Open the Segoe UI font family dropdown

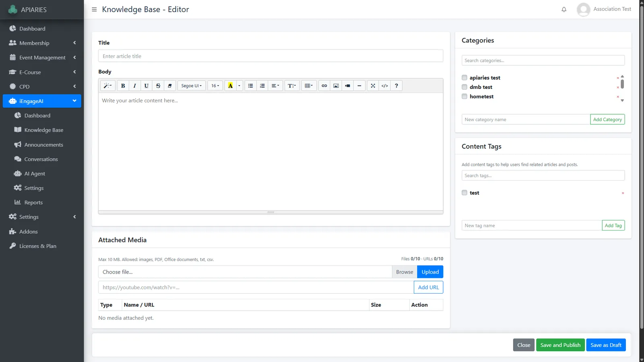(x=192, y=86)
